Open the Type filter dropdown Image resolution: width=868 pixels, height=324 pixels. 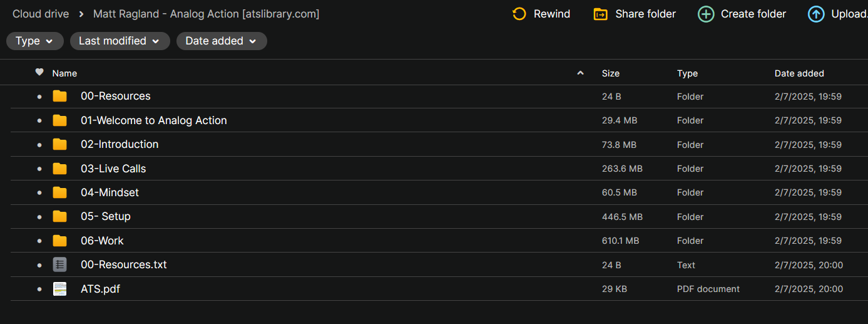[x=35, y=41]
